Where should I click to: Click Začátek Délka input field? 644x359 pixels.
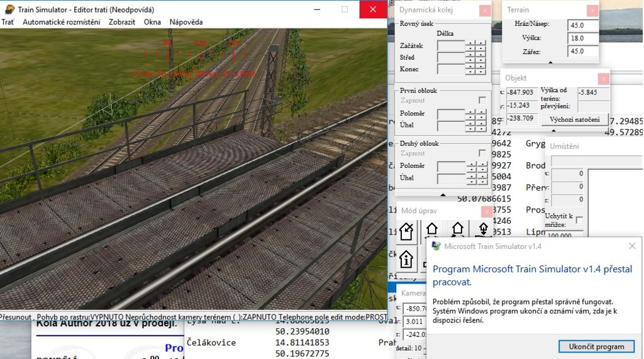(x=451, y=46)
